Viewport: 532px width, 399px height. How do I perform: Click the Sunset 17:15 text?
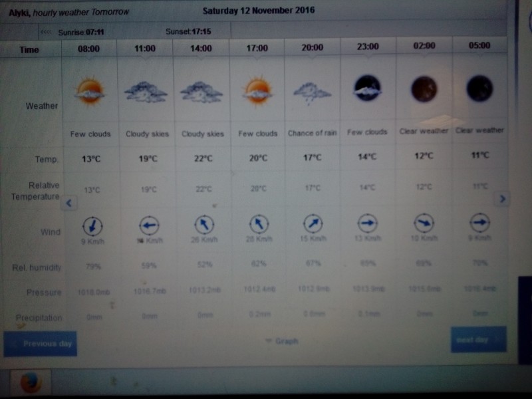[x=188, y=31]
